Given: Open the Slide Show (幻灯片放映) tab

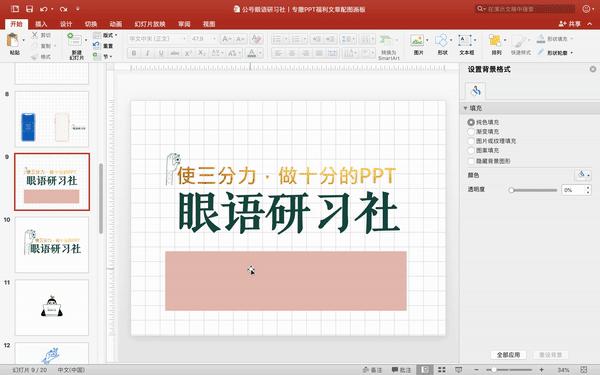Looking at the screenshot, I should point(150,24).
